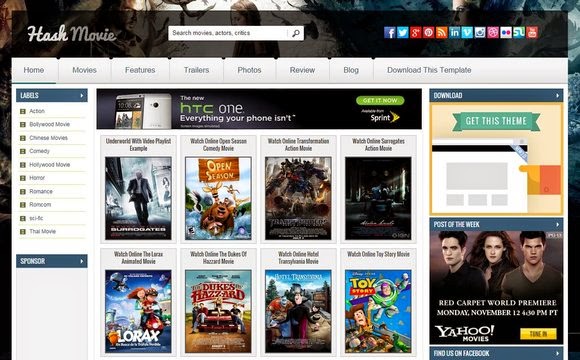Open Watch Online Toy Story Movie title

tap(378, 254)
